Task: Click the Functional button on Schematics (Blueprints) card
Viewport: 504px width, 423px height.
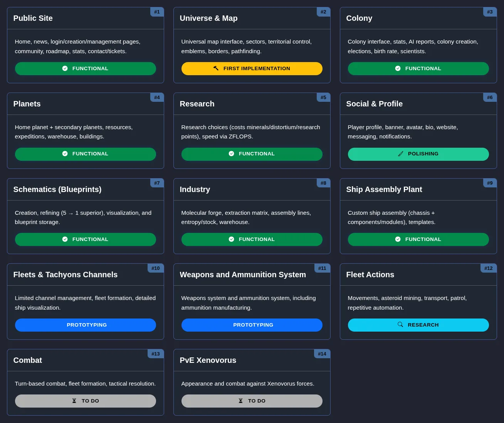Action: (x=86, y=239)
